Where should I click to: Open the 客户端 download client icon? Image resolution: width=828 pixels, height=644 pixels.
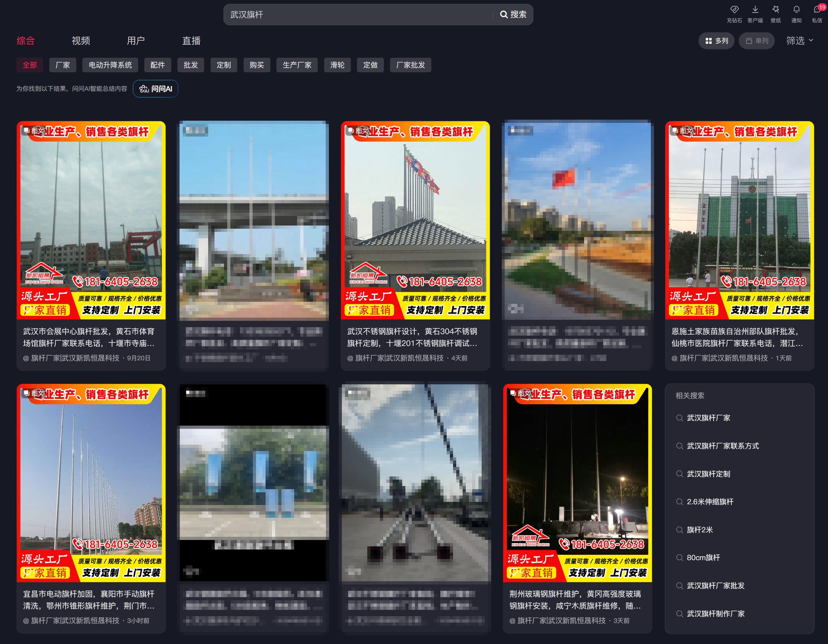pyautogui.click(x=755, y=10)
